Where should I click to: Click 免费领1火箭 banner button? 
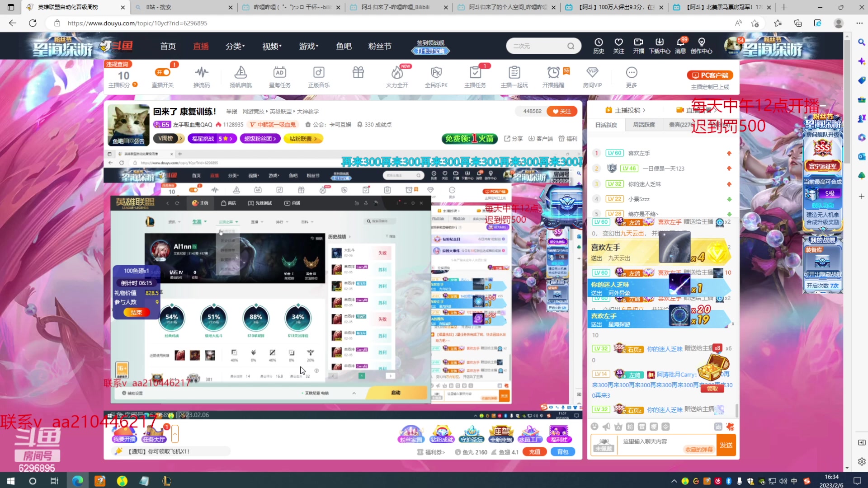coord(470,138)
